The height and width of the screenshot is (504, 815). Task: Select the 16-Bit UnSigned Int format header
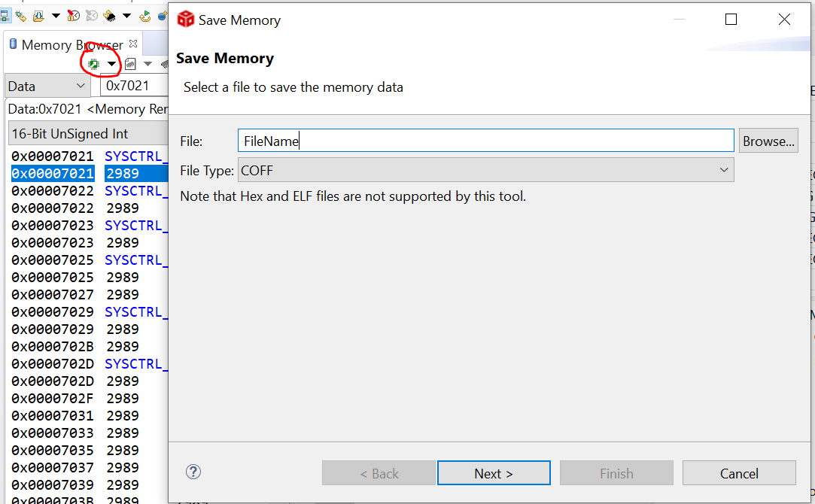point(83,134)
